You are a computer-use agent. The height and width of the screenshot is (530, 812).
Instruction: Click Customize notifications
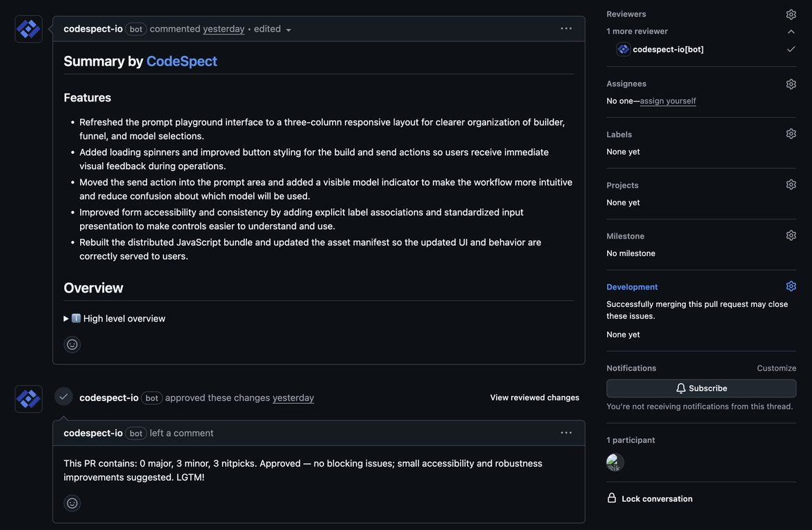coord(776,369)
